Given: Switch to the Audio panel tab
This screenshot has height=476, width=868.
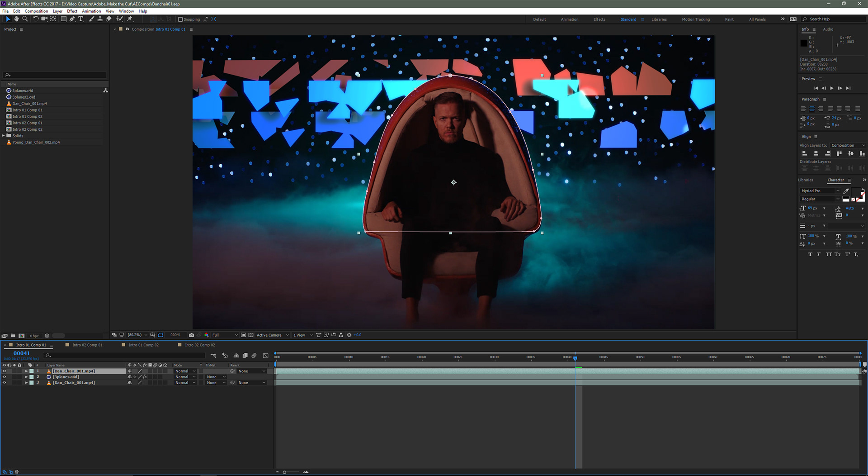Looking at the screenshot, I should 828,29.
